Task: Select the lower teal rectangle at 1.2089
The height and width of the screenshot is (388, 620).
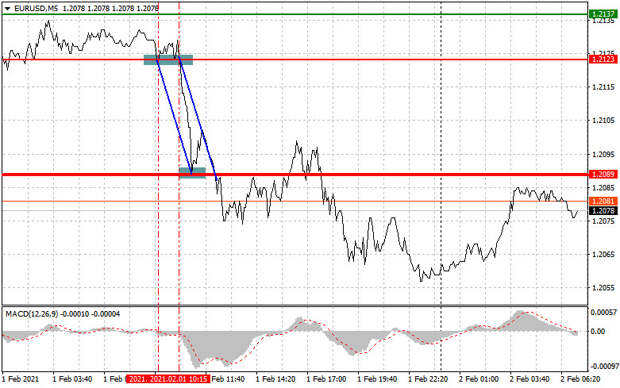Action: (192, 173)
